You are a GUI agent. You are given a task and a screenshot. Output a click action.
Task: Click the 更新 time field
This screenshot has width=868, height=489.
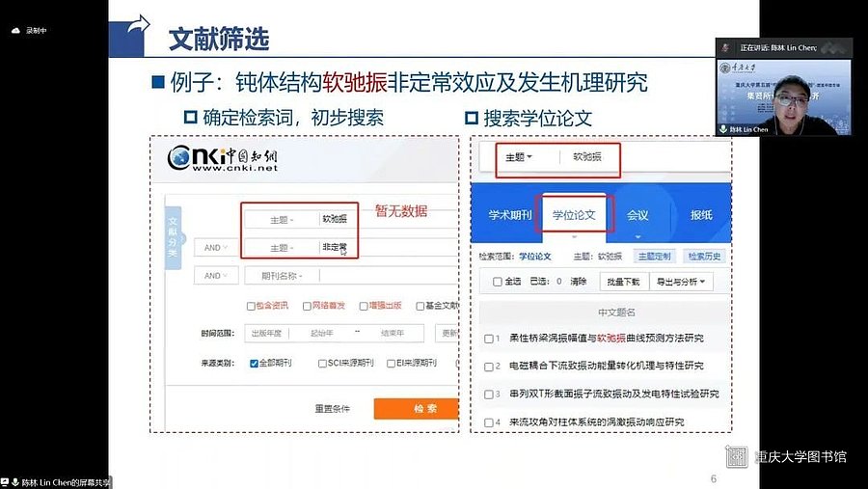pos(448,333)
